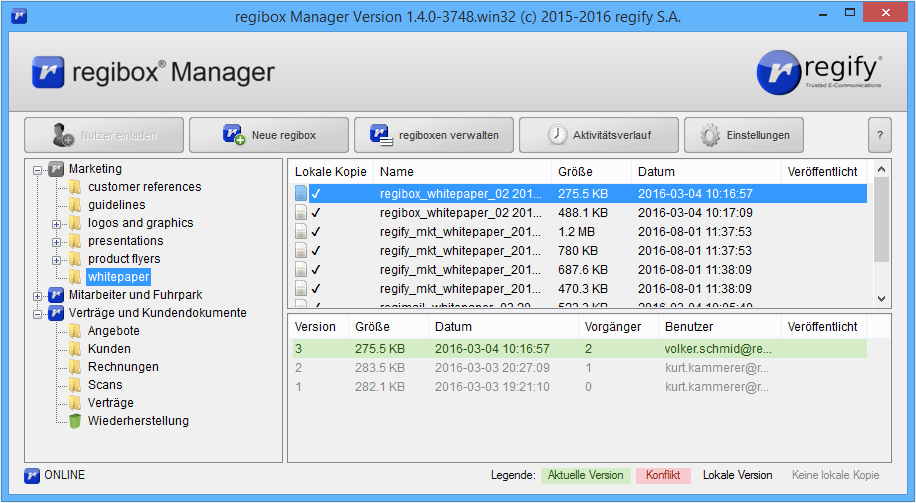Click file icon of 470.3 KB row
This screenshot has width=916, height=503.
[x=301, y=289]
